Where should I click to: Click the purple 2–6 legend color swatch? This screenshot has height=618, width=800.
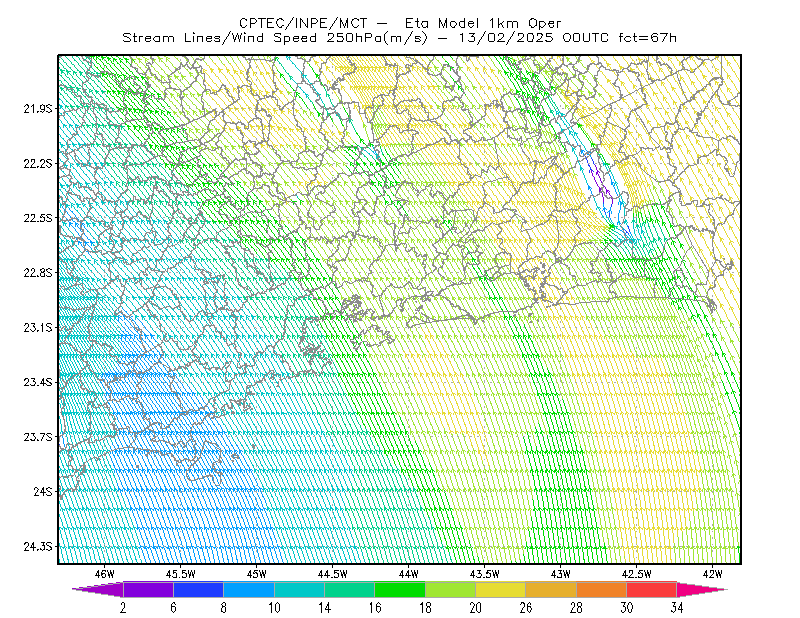[x=148, y=589]
